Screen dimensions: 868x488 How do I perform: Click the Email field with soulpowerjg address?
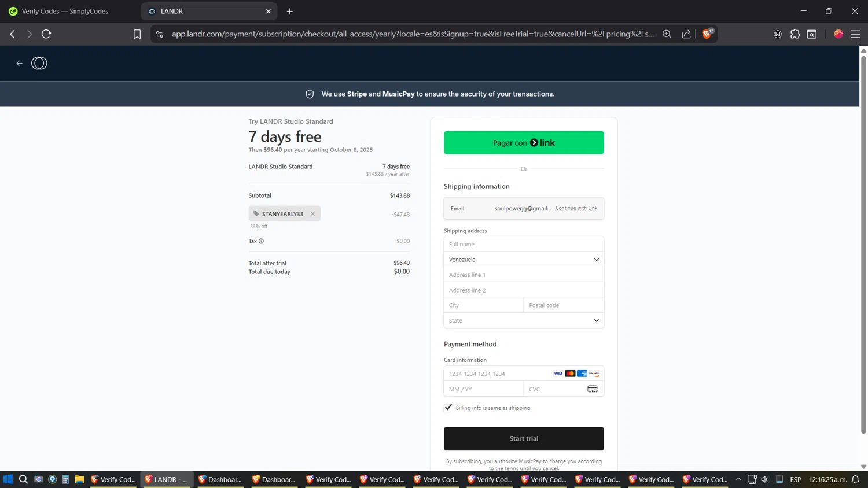524,209
